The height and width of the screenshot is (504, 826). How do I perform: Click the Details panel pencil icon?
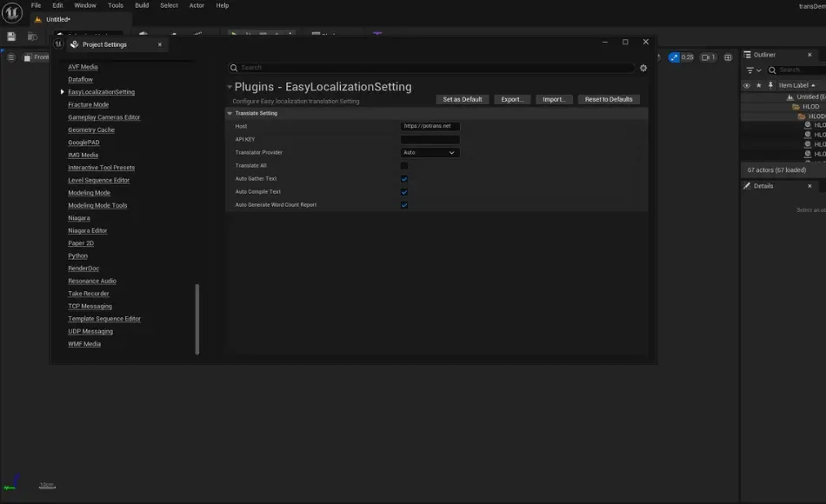pos(747,186)
